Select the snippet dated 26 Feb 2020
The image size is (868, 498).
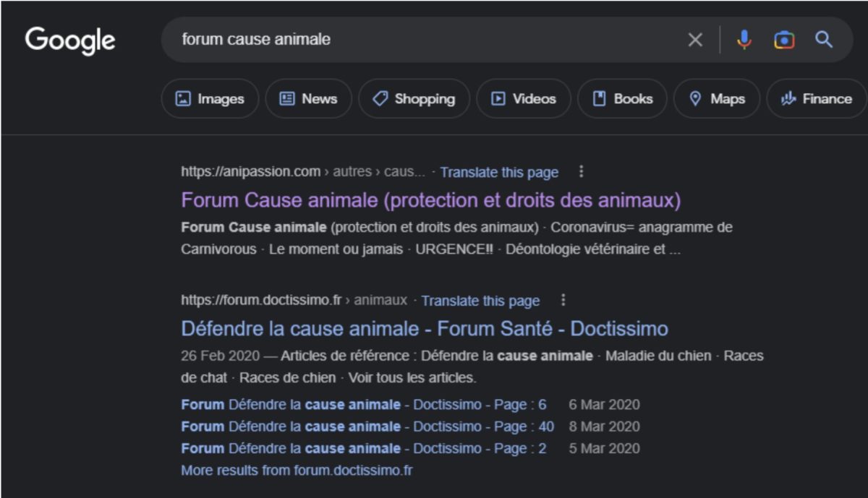(x=472, y=366)
